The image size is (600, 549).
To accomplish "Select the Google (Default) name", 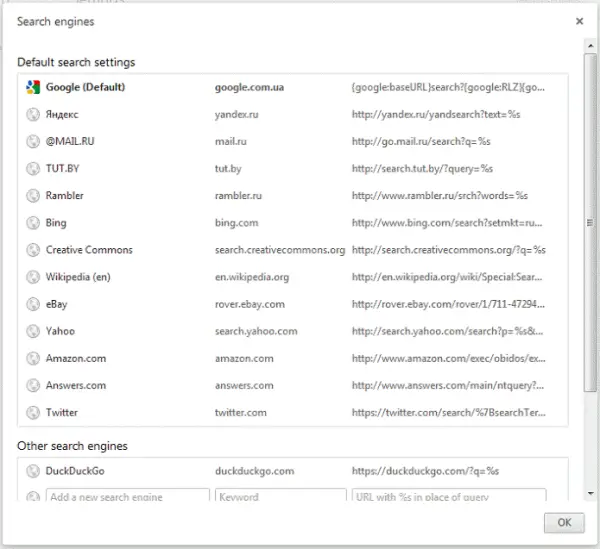I will click(x=85, y=87).
